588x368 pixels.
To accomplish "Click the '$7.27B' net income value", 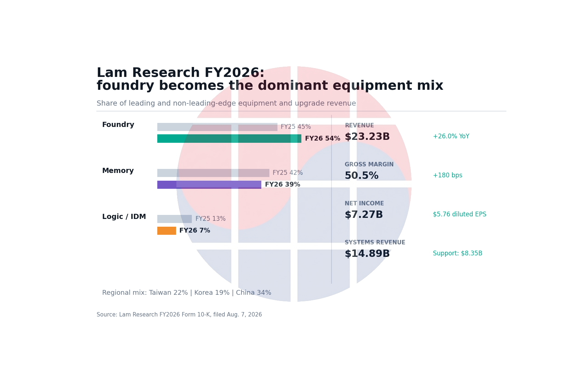I will (x=364, y=215).
